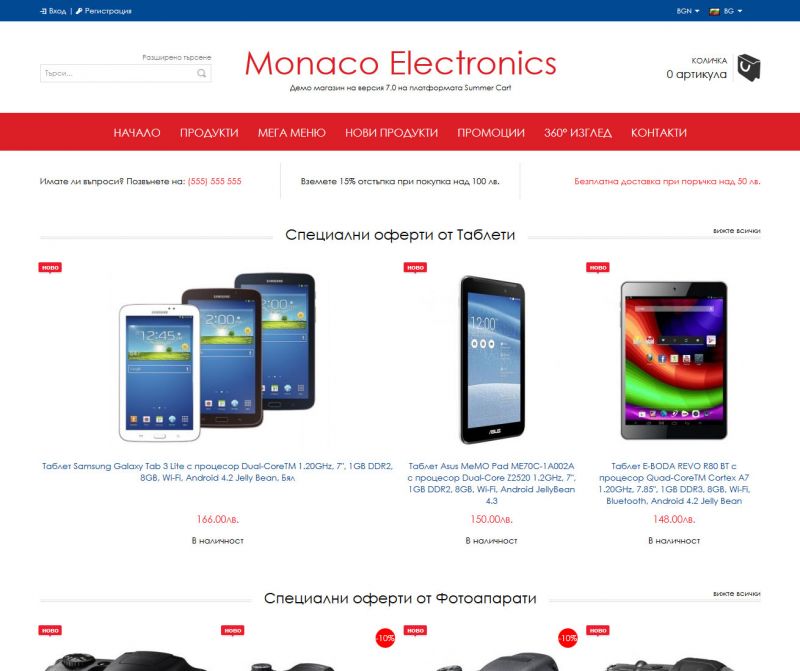Open вижте всички for tablet offers

737,231
